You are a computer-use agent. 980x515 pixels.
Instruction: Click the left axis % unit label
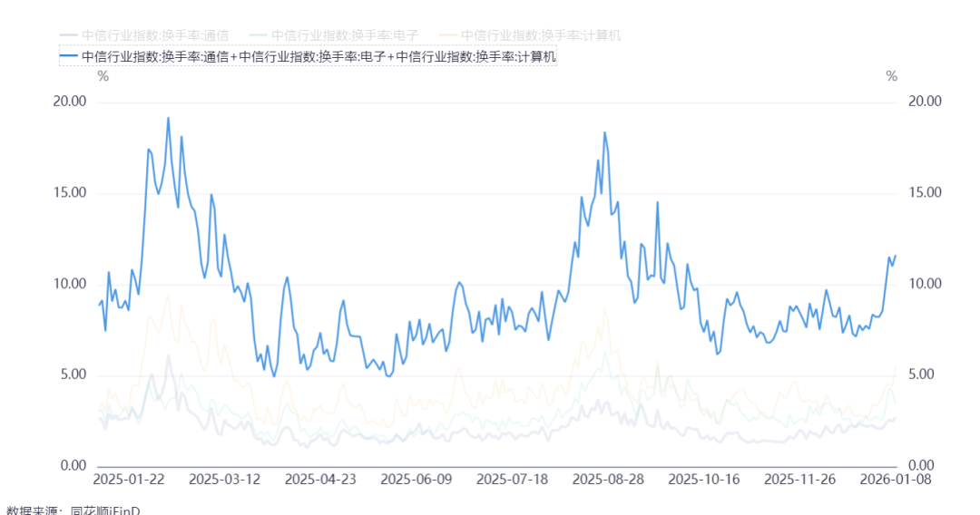click(103, 76)
